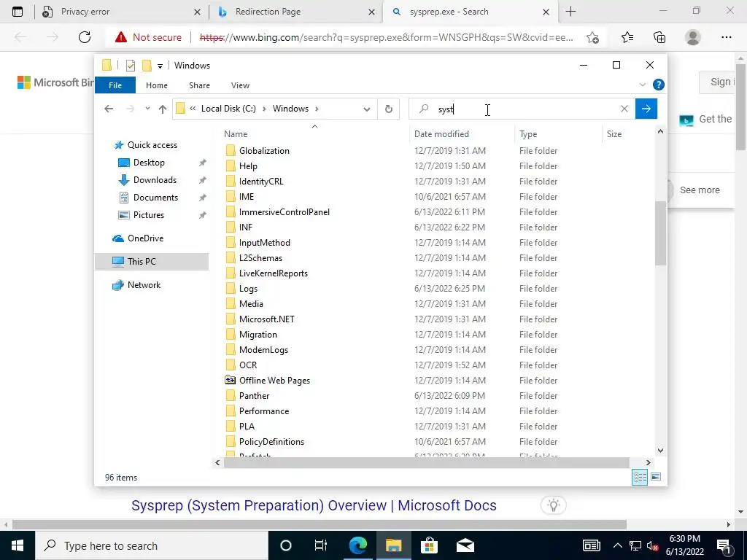Click the taskbar Type here to search box
Viewport: 747px width, 560px height.
coord(152,545)
